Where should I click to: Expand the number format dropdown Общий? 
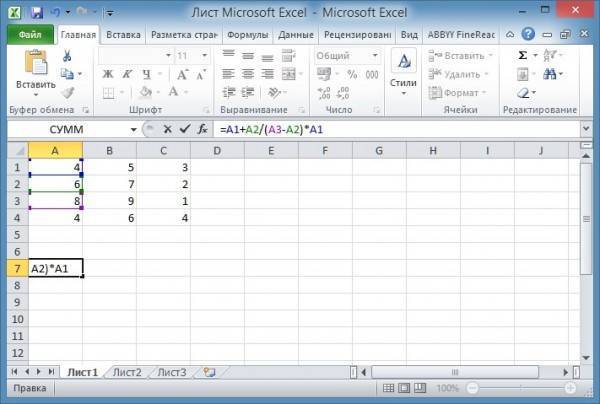(x=374, y=56)
